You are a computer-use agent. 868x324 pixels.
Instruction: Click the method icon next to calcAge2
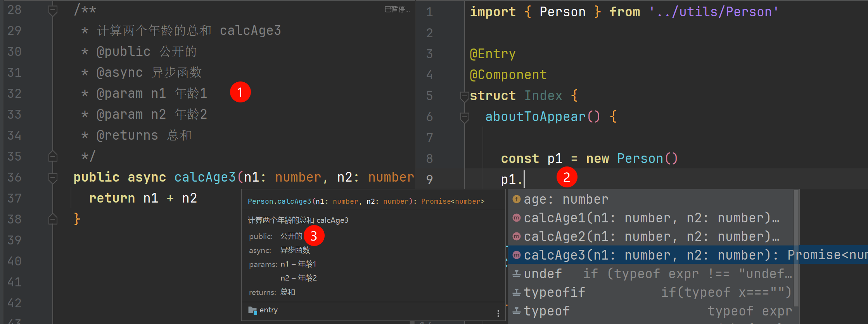pos(516,236)
